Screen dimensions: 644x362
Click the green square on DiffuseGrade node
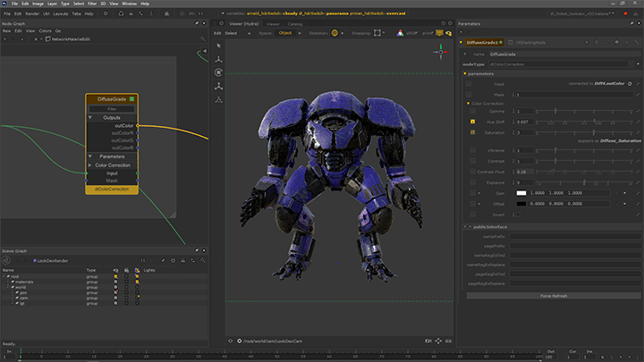(131, 98)
